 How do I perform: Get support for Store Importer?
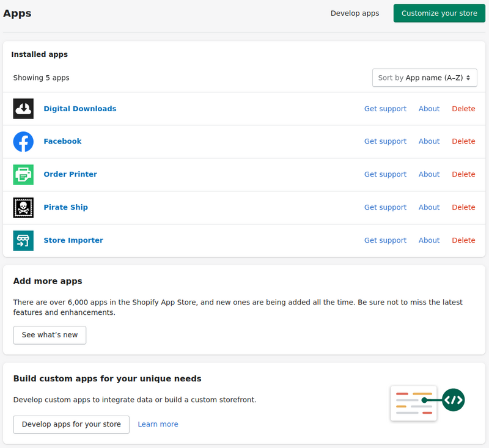pyautogui.click(x=385, y=240)
